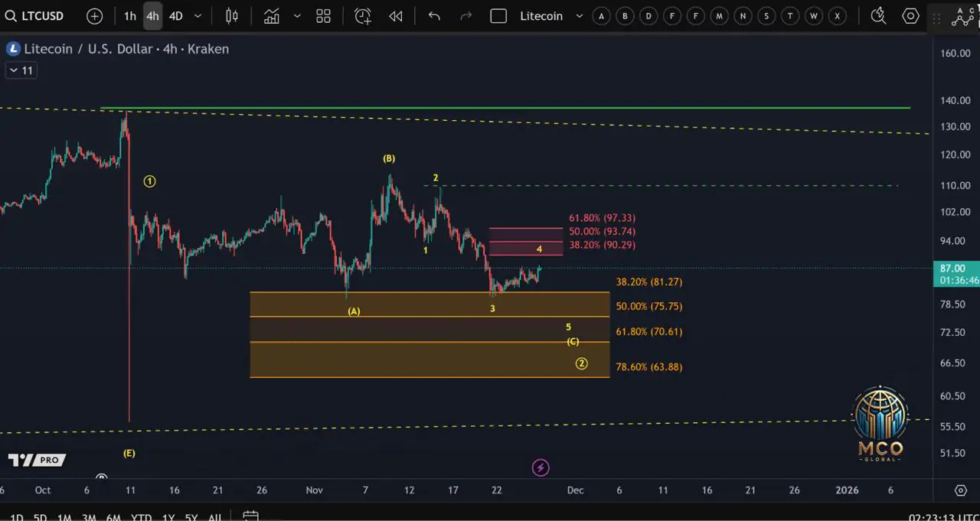The width and height of the screenshot is (980, 521).
Task: Select the ABCD pattern drawing tool icon
Action: click(962, 17)
